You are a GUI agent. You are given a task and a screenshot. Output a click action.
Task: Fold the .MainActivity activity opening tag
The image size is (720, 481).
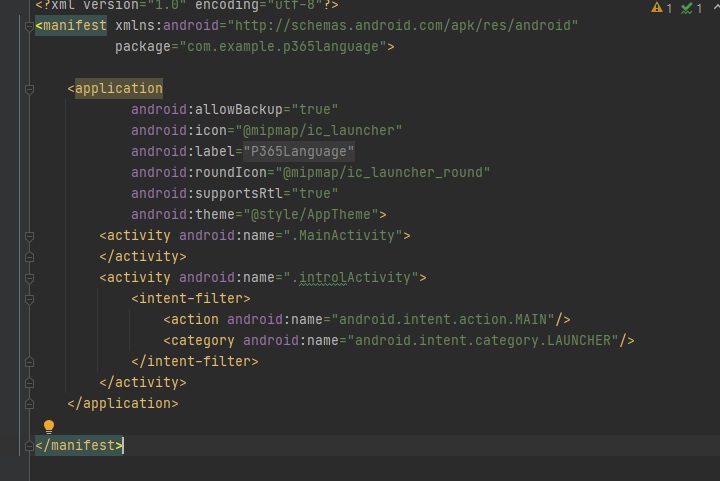(x=29, y=236)
